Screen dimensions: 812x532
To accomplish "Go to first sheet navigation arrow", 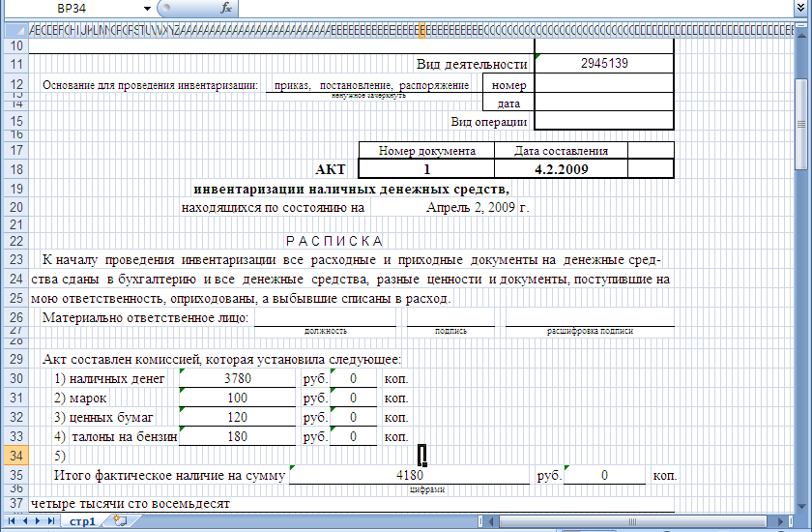I will [11, 520].
